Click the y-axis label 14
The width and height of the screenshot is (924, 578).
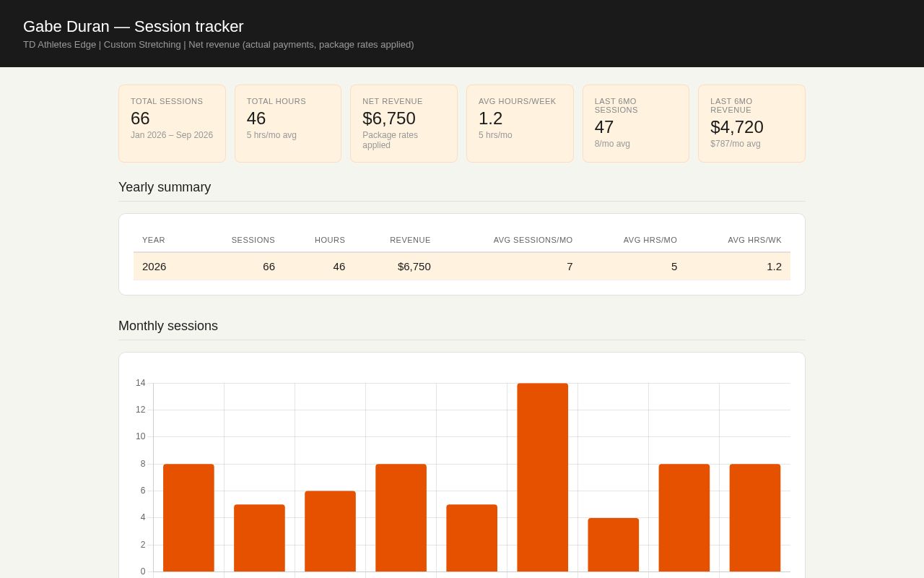point(141,383)
